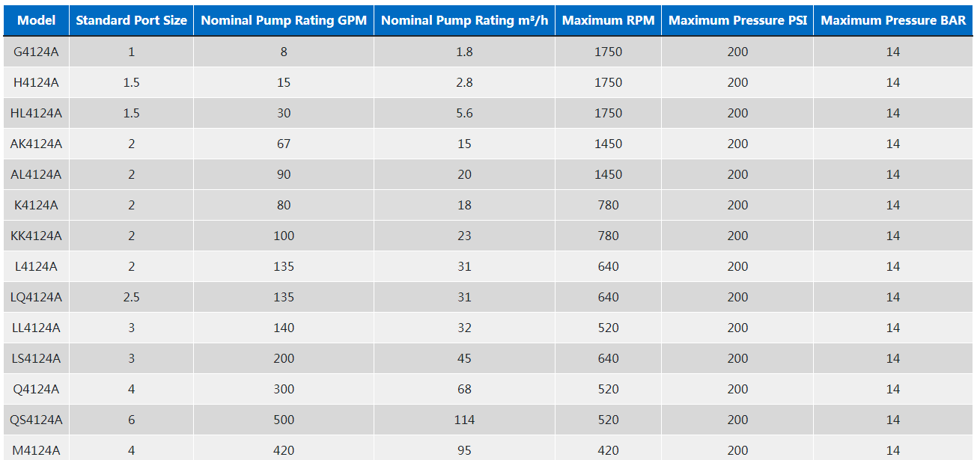
Task: Click the Model column header
Action: click(36, 20)
